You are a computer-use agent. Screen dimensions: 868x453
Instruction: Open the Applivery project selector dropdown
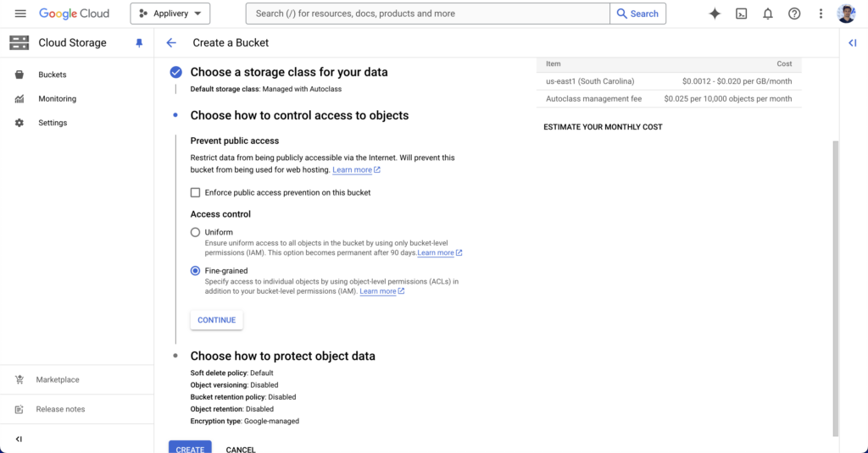click(x=170, y=14)
